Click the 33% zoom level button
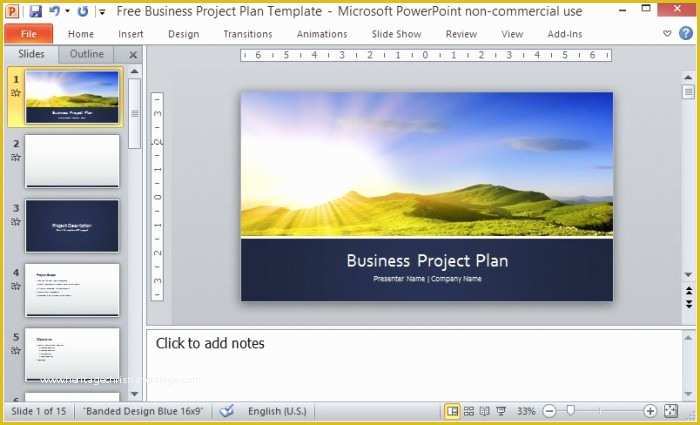700x425 pixels. pyautogui.click(x=526, y=411)
